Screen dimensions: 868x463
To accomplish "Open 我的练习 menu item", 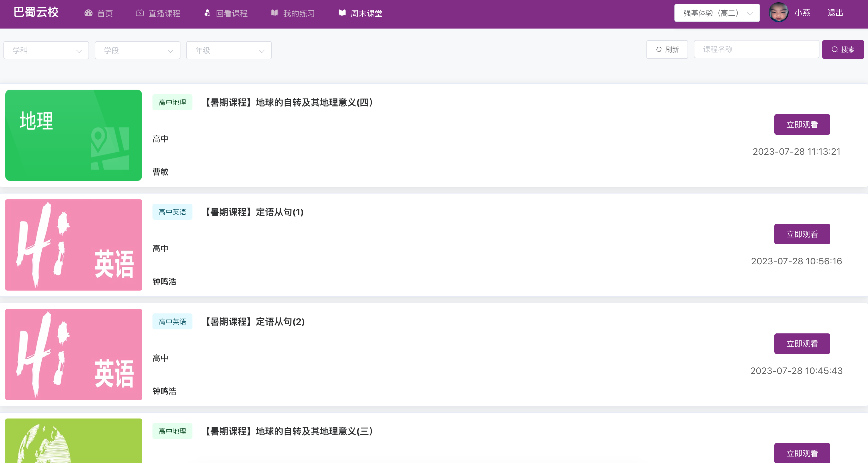I will pyautogui.click(x=299, y=13).
